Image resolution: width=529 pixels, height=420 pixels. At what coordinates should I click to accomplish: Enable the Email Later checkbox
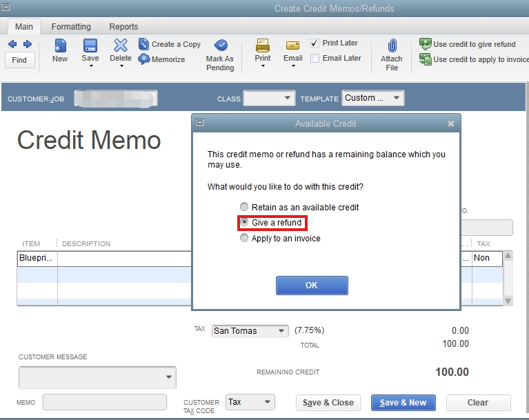click(x=315, y=59)
